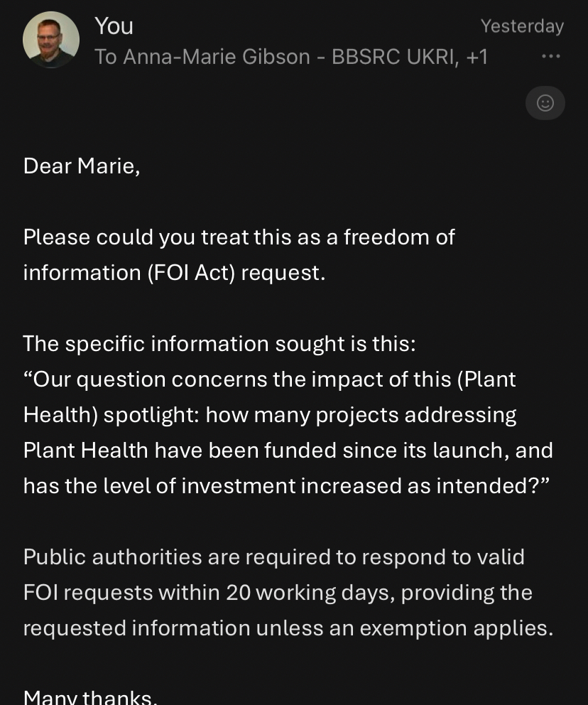The width and height of the screenshot is (588, 705).
Task: Add an emoji reaction to the message
Action: (x=545, y=103)
